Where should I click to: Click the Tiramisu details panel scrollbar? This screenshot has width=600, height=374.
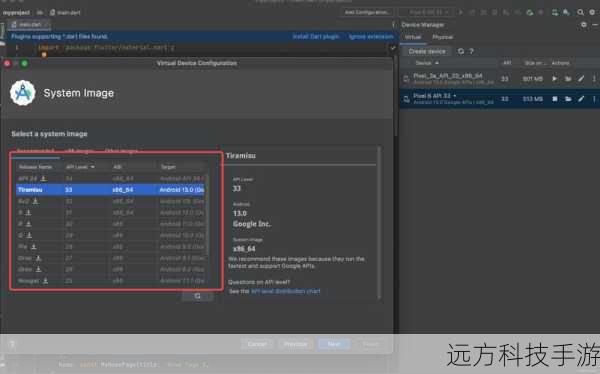pyautogui.click(x=379, y=222)
